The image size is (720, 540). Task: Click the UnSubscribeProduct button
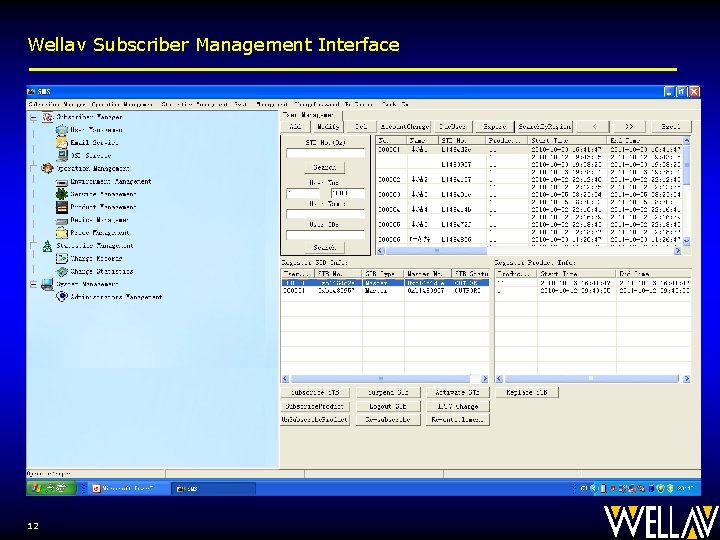click(315, 420)
